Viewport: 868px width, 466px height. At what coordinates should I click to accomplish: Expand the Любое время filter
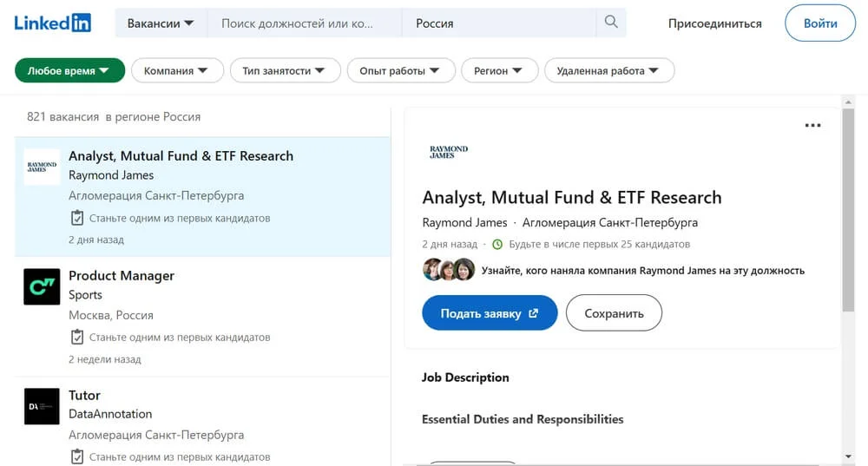[69, 71]
